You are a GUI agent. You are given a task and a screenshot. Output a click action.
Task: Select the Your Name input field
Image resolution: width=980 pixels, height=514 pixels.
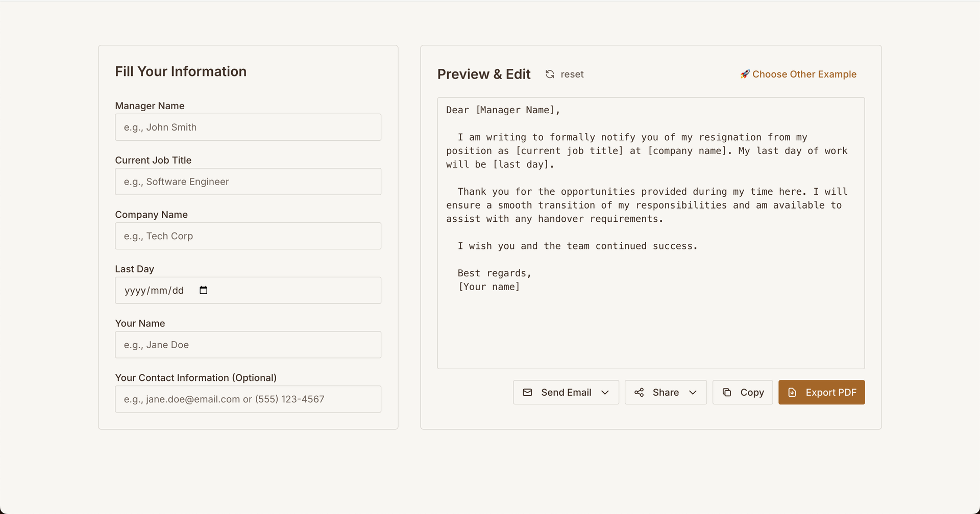248,345
